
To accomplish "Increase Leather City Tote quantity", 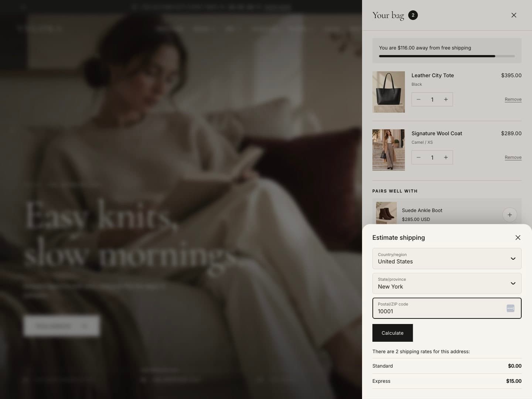I will point(446,99).
